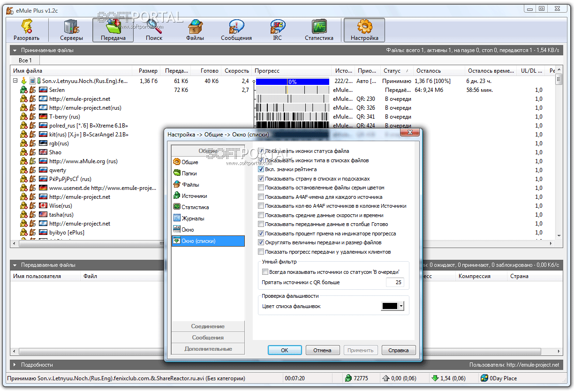
Task: Expand the Сообщения settings group
Action: [x=208, y=338]
